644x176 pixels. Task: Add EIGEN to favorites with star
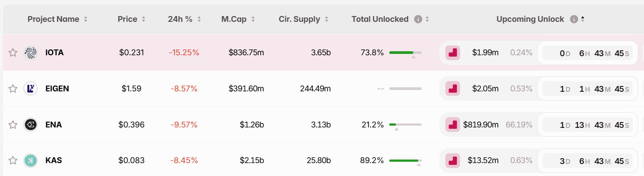coord(13,89)
